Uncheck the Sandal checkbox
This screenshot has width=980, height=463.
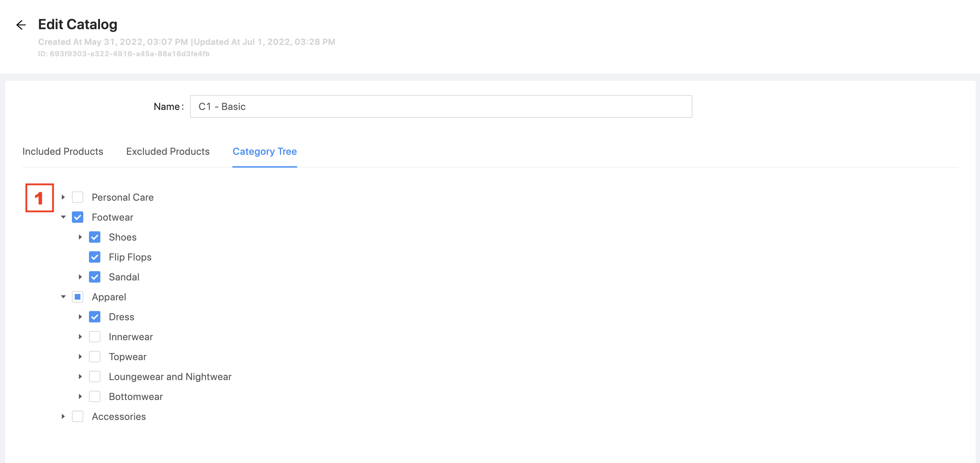pyautogui.click(x=94, y=277)
